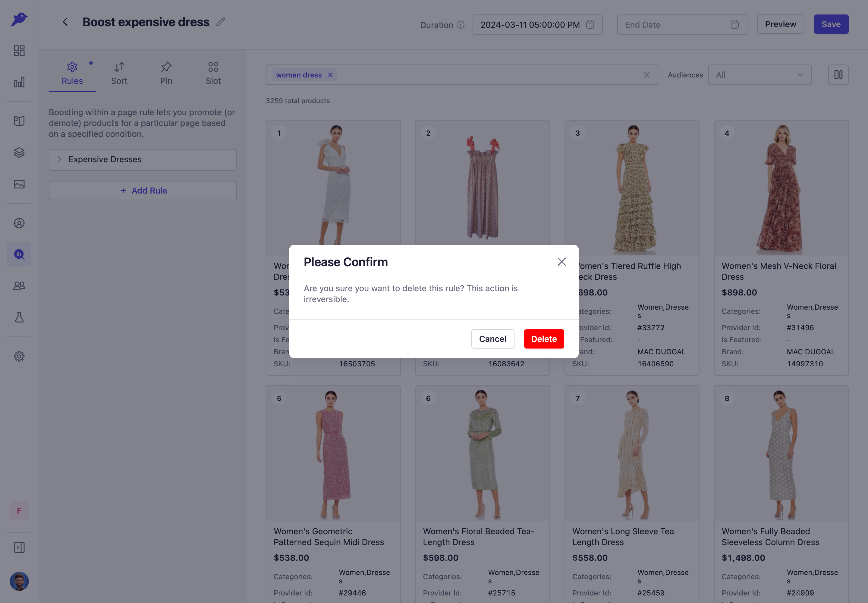Click Provider Id #33772
The image size is (868, 603).
coord(650,327)
